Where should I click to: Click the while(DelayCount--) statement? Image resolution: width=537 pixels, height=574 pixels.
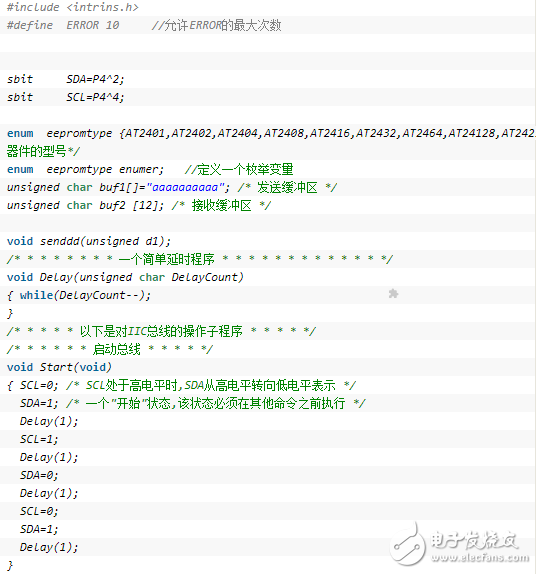[x=85, y=295]
